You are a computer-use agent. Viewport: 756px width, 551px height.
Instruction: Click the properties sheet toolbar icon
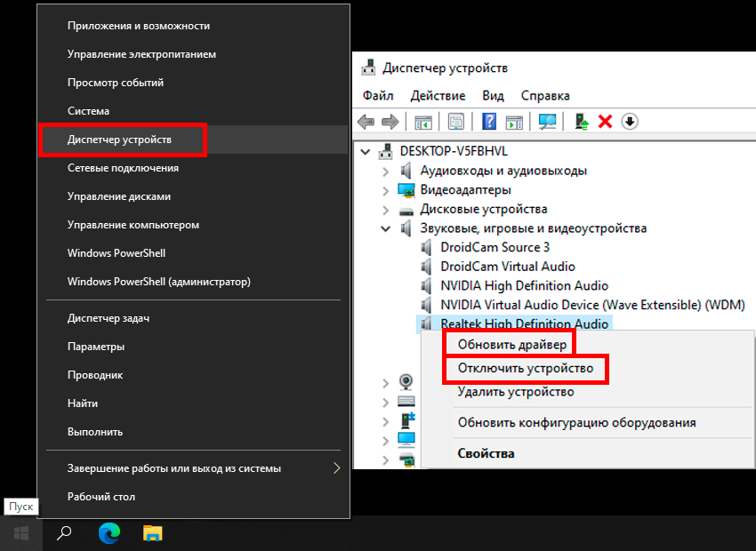coord(456,122)
